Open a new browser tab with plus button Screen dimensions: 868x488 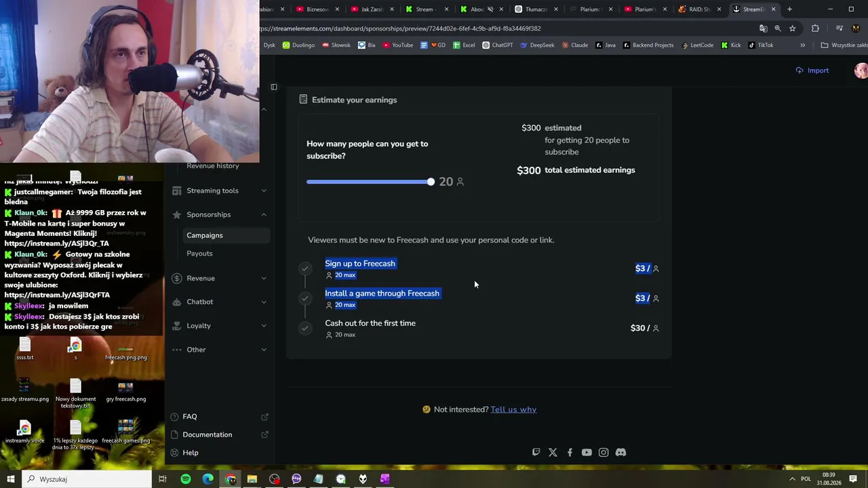(789, 9)
